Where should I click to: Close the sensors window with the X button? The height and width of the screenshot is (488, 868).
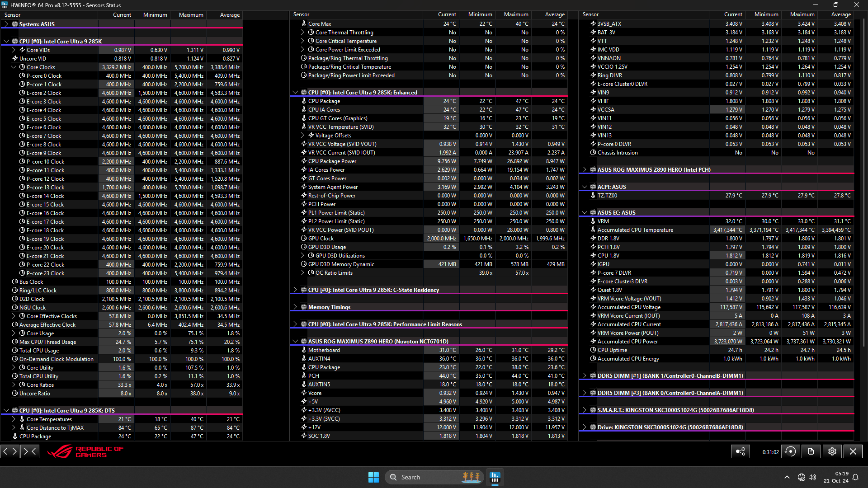pos(853,451)
